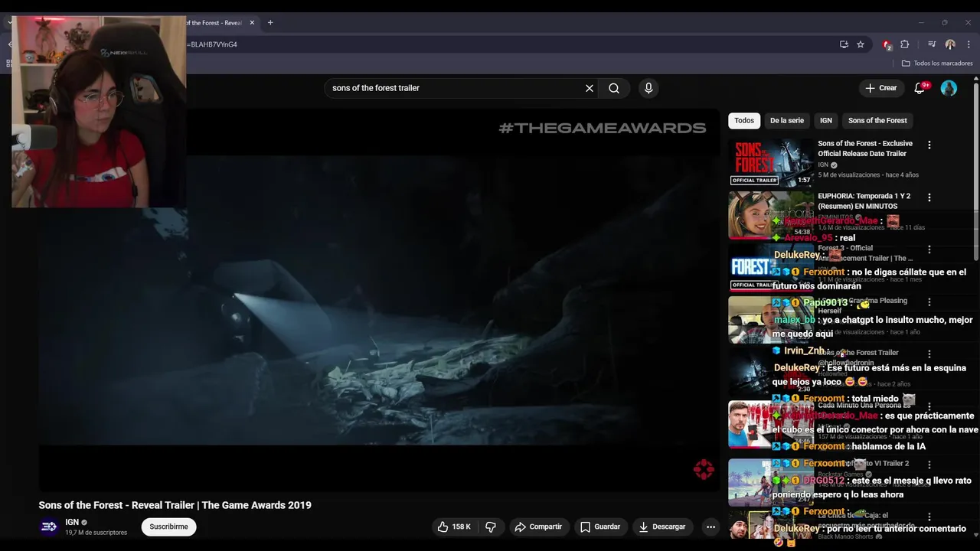Open more actions ellipsis beside Descargar
Viewport: 980px width, 551px height.
[x=710, y=527]
